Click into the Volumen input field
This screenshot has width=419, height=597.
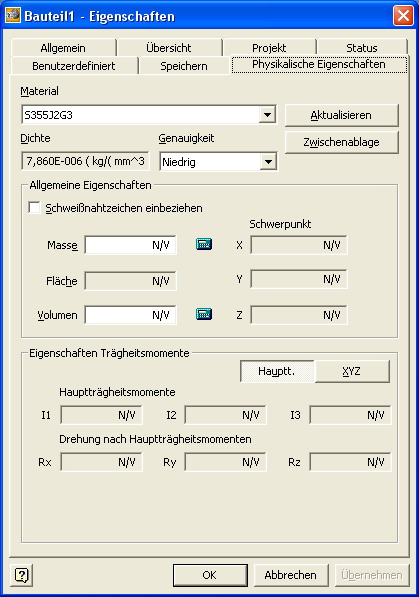[x=130, y=315]
